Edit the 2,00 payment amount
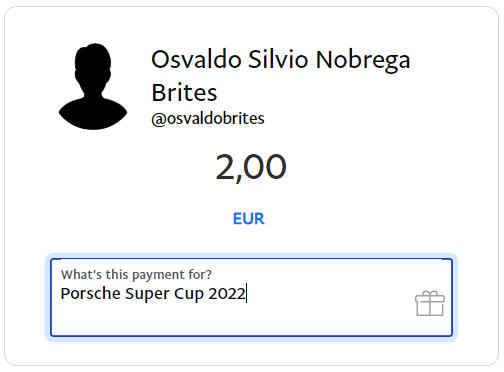 coord(251,167)
